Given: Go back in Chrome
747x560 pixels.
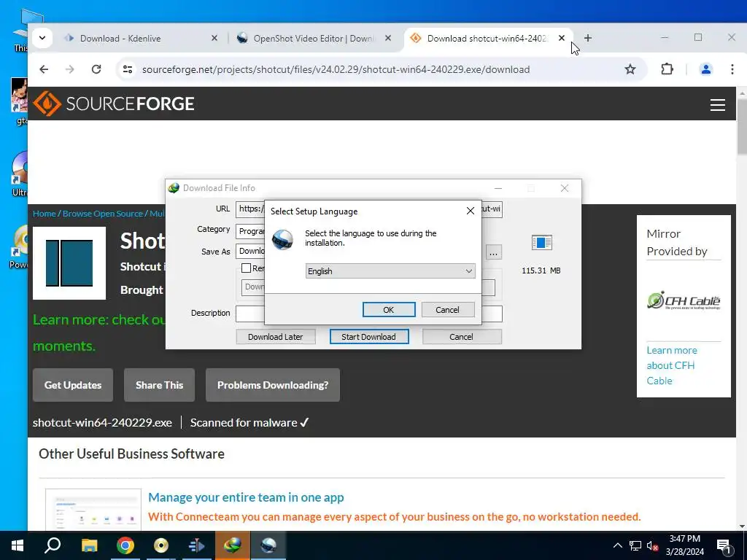Looking at the screenshot, I should click(44, 69).
